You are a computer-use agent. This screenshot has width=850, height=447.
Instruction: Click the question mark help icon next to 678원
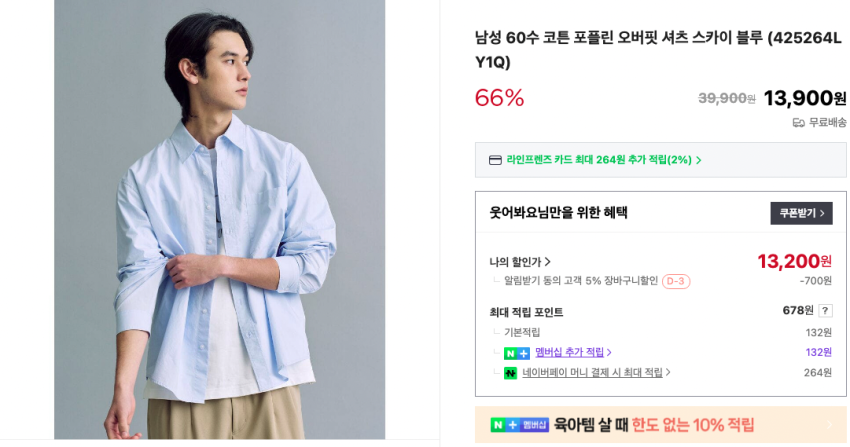[x=825, y=311]
